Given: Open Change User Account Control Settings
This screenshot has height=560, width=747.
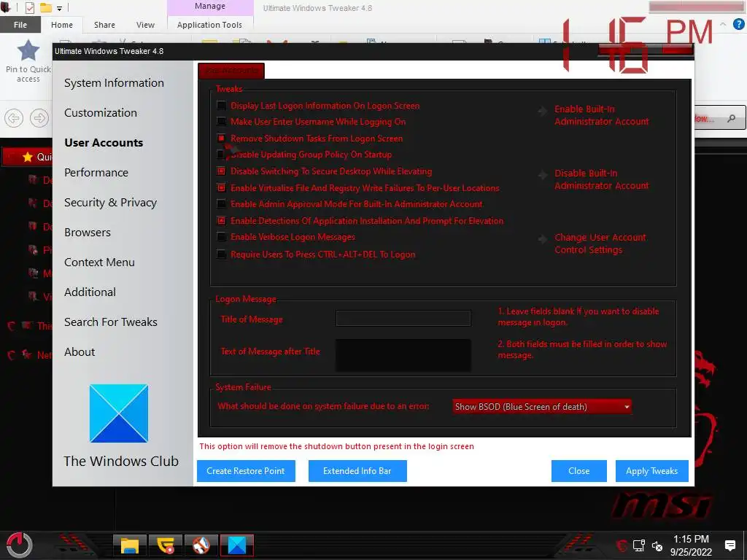Looking at the screenshot, I should tap(600, 244).
